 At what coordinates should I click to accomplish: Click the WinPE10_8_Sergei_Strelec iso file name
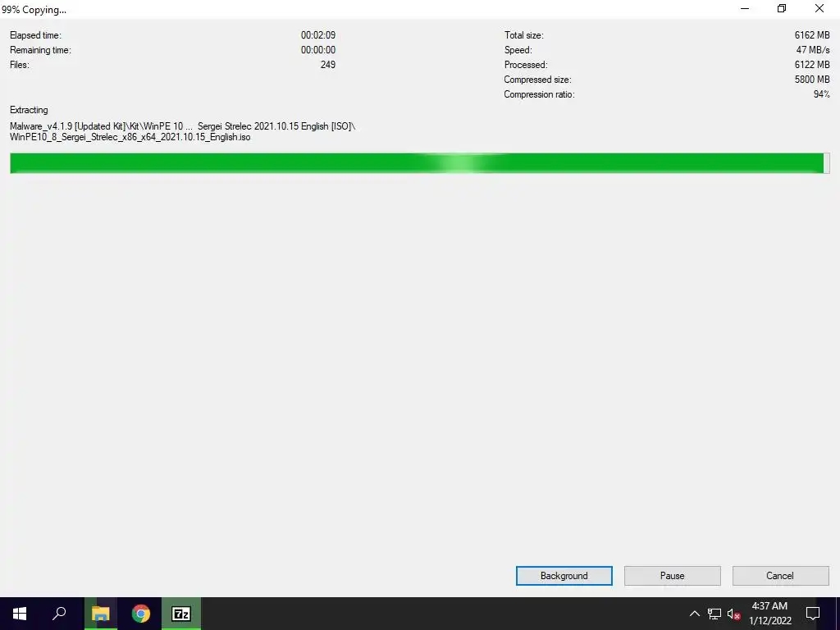coord(130,137)
